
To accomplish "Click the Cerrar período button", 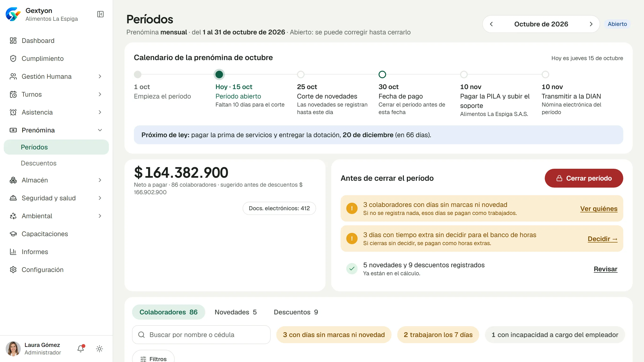I will pos(584,178).
